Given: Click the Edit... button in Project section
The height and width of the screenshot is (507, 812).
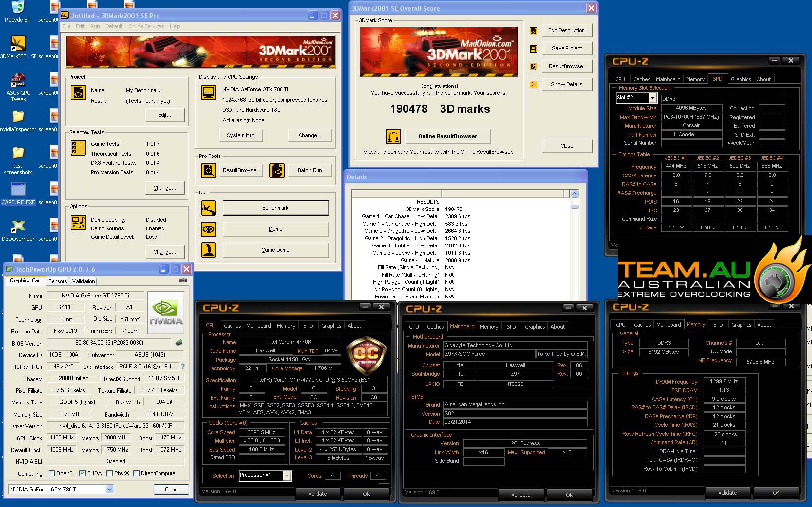Looking at the screenshot, I should click(x=165, y=115).
